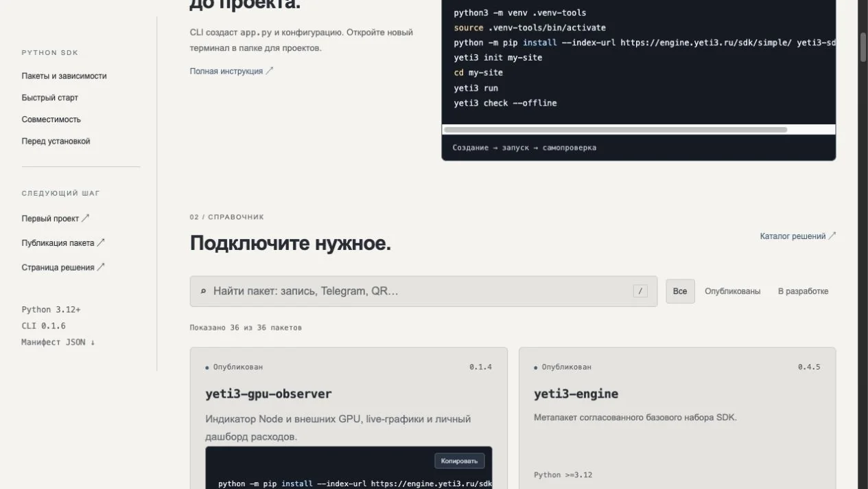Open "Совместимость" sidebar link
This screenshot has height=489, width=868.
[51, 120]
